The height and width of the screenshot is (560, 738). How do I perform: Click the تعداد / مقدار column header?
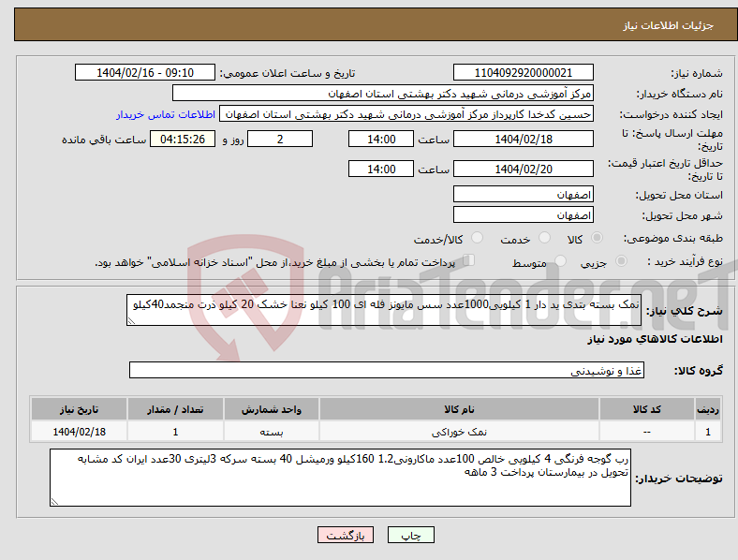click(175, 409)
